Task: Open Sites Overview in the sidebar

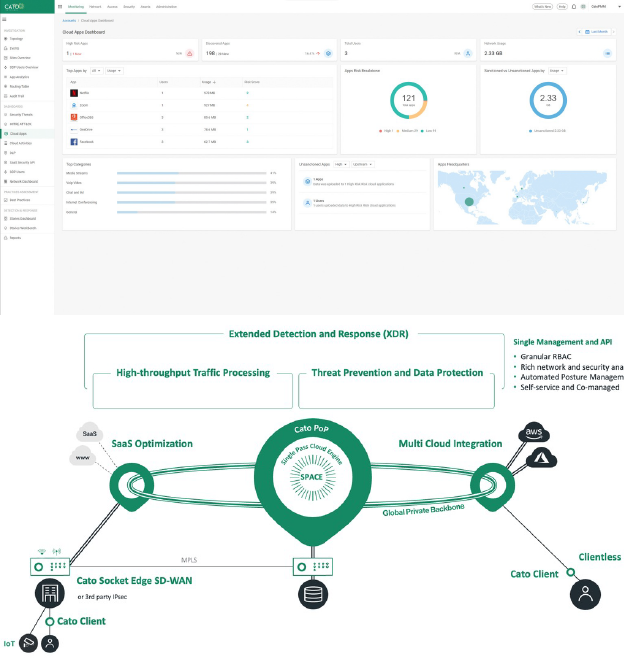Action: tap(20, 58)
